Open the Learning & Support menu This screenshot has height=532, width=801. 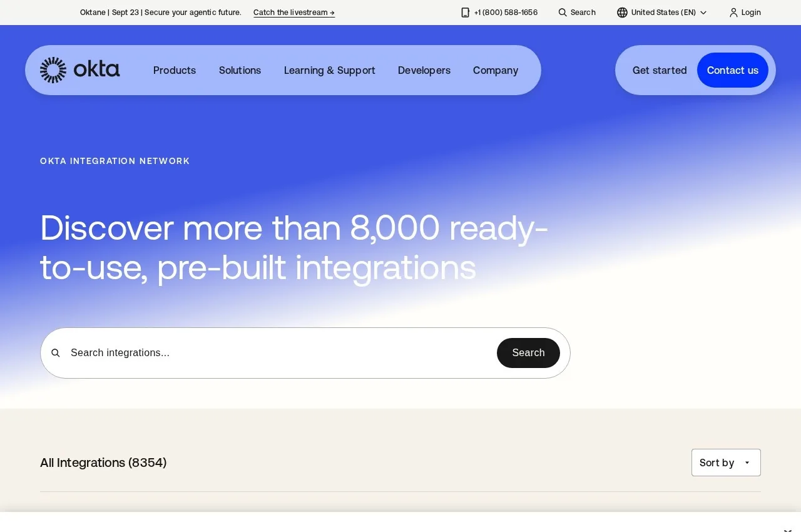point(330,70)
